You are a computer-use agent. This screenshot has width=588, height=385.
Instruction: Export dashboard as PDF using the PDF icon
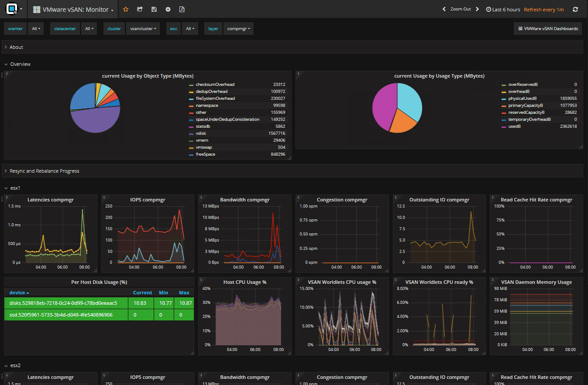pyautogui.click(x=182, y=9)
